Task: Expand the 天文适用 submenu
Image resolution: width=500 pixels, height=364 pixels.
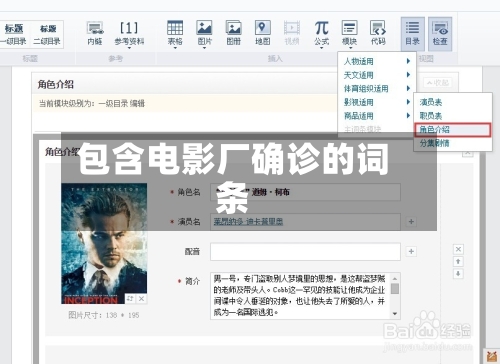Action: [x=377, y=75]
